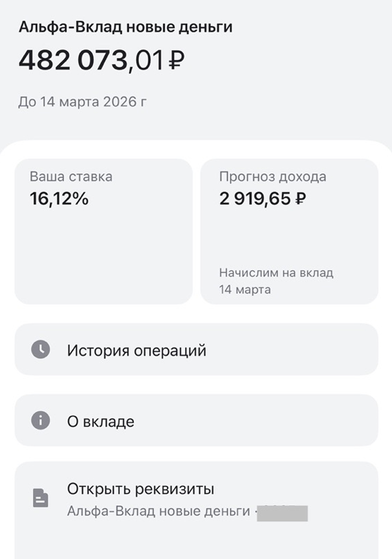392x559 pixels.
Task: Tap the До 14 марта 2026 date
Action: click(82, 101)
